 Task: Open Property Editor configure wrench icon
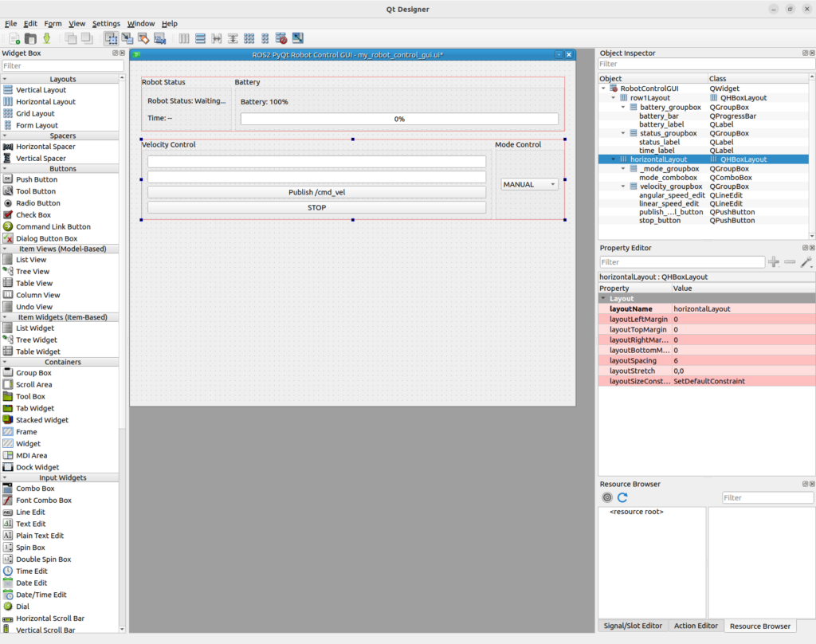[x=806, y=262]
